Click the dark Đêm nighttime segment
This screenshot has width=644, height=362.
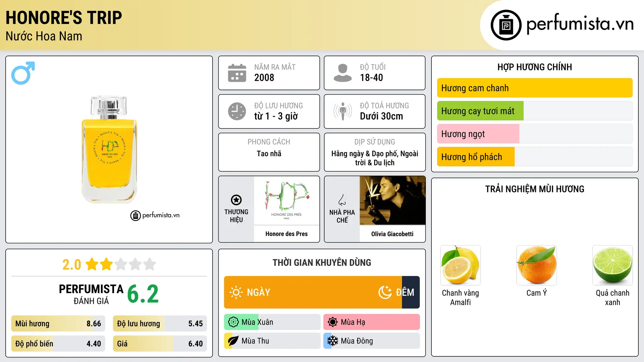411,292
